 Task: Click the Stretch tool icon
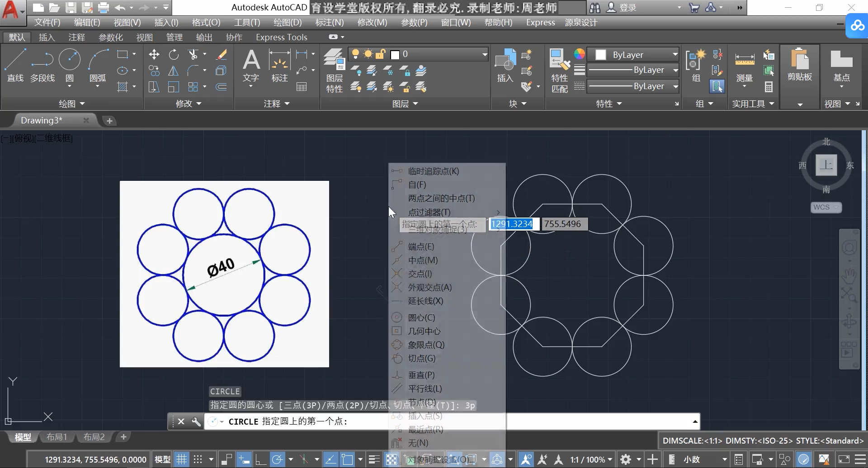154,87
